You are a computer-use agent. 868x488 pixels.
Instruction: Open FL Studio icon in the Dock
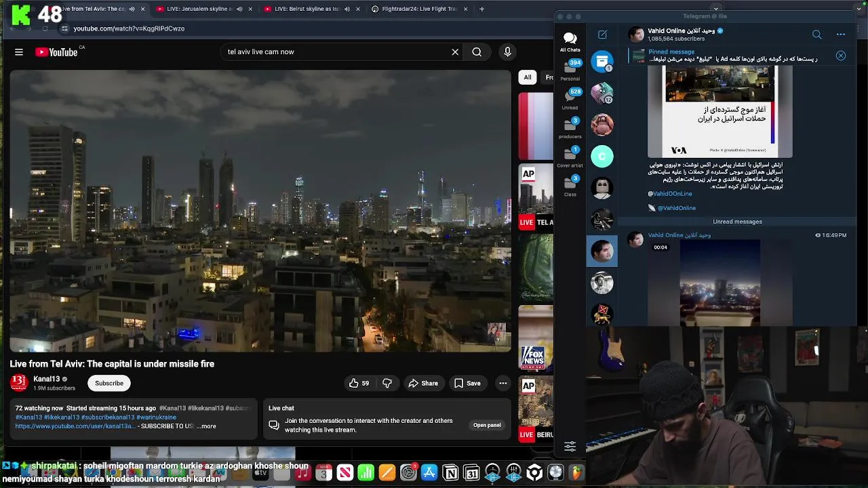pyautogui.click(x=576, y=473)
